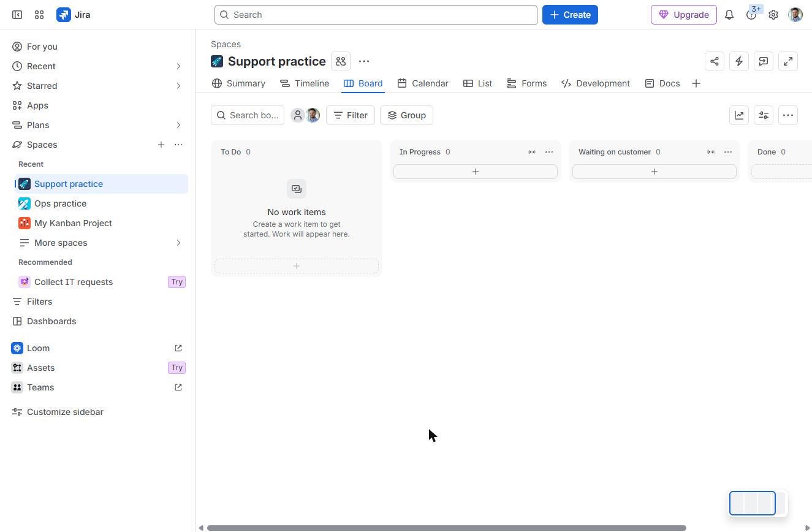Focus the Search board field

click(x=248, y=115)
